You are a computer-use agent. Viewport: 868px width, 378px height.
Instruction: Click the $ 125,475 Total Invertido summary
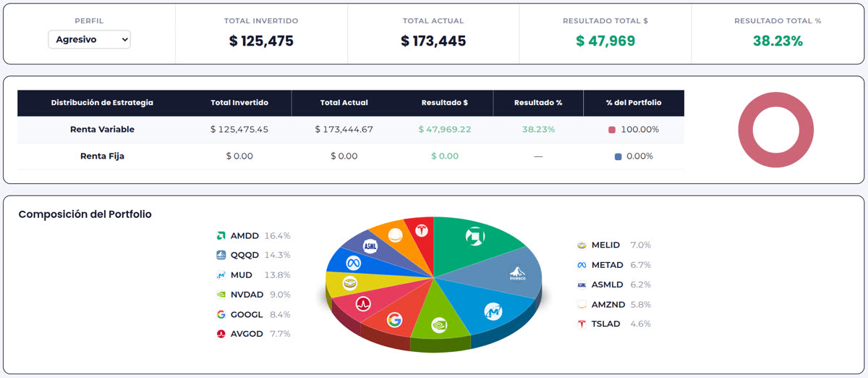pos(261,41)
